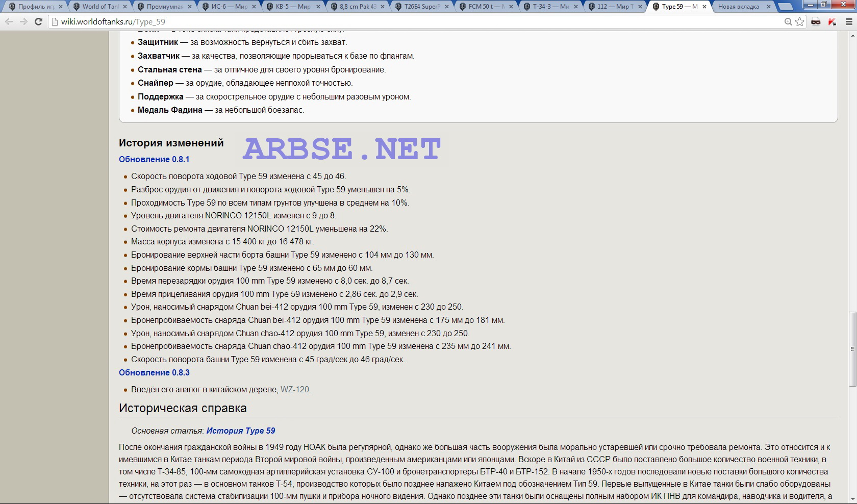Click the masked-face extension icon
Image resolution: width=857 pixels, height=504 pixels.
[x=816, y=22]
